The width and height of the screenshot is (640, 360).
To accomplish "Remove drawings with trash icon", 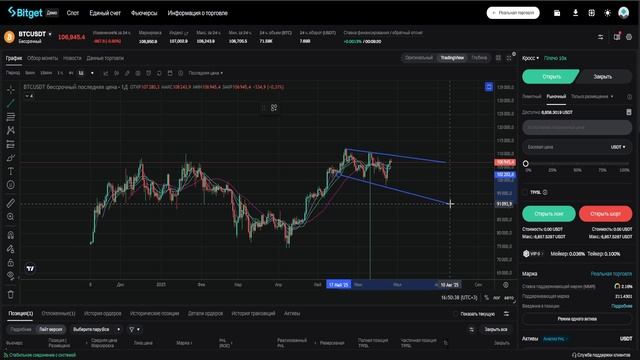I will click(x=11, y=294).
